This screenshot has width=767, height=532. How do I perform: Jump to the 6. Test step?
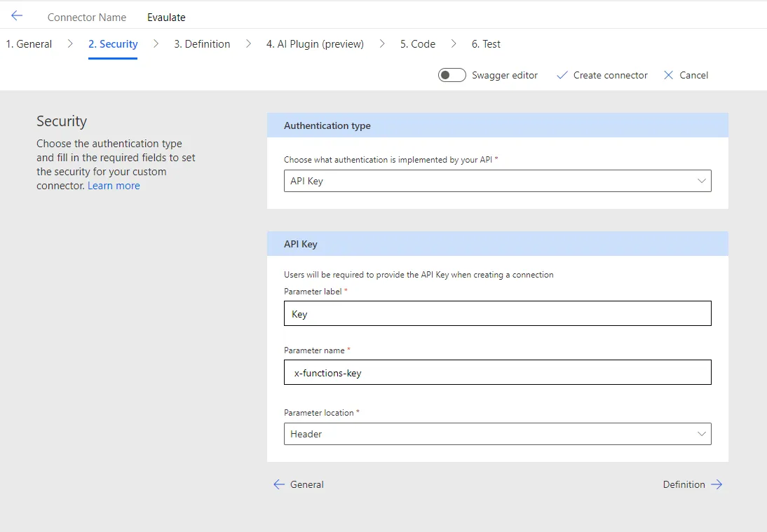click(486, 44)
